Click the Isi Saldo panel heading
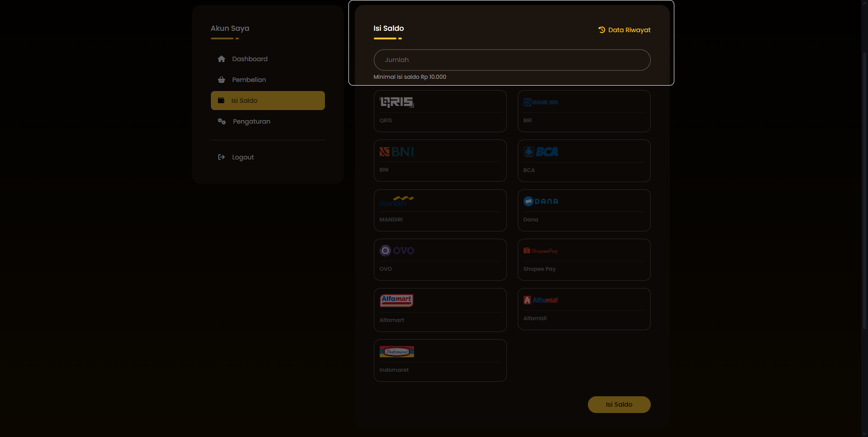Image resolution: width=868 pixels, height=437 pixels. 389,28
